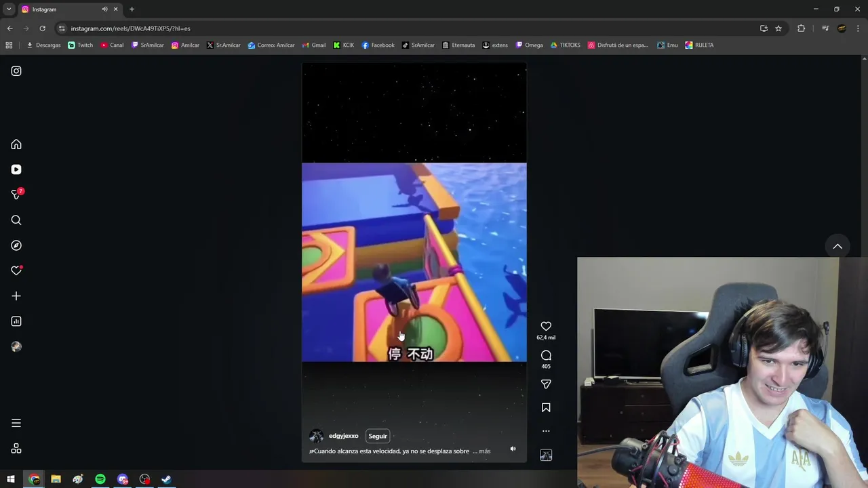Open the Chrome profile avatar
This screenshot has width=868, height=488.
[x=842, y=28]
